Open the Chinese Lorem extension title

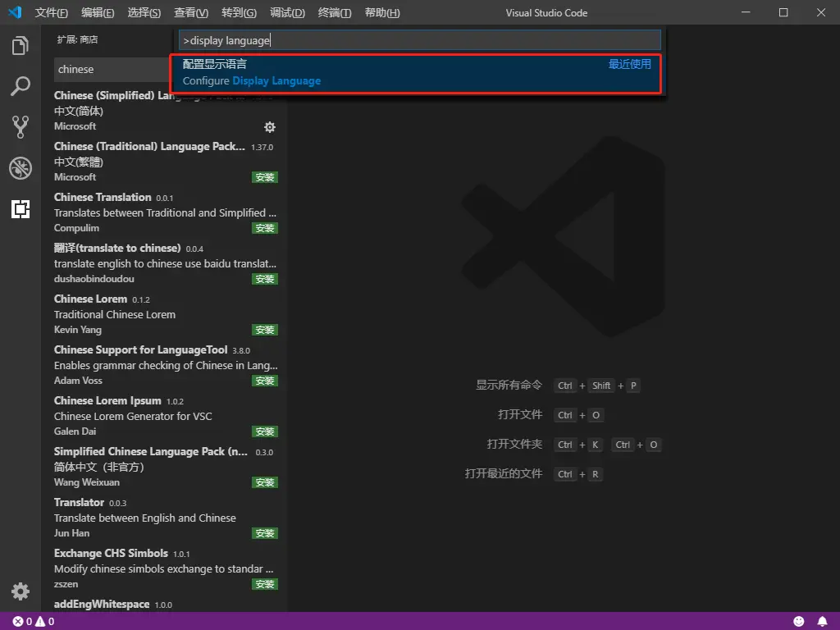tap(90, 299)
